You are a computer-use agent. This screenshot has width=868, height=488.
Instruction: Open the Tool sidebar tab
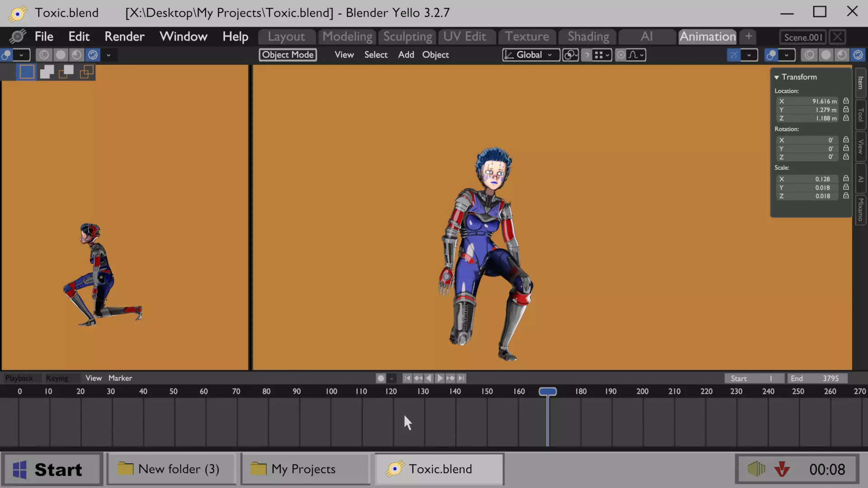click(861, 115)
